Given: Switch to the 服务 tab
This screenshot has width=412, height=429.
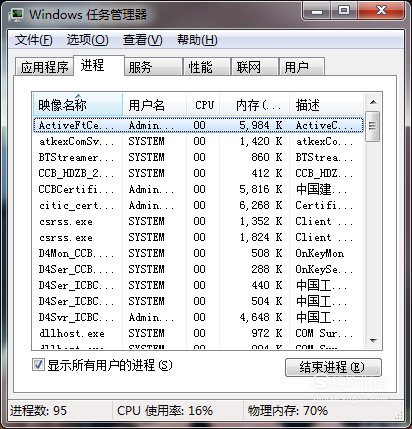Looking at the screenshot, I should pyautogui.click(x=153, y=67).
